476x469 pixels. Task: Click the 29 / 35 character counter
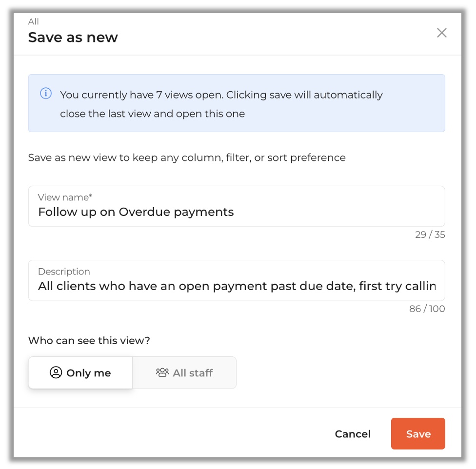(x=430, y=234)
